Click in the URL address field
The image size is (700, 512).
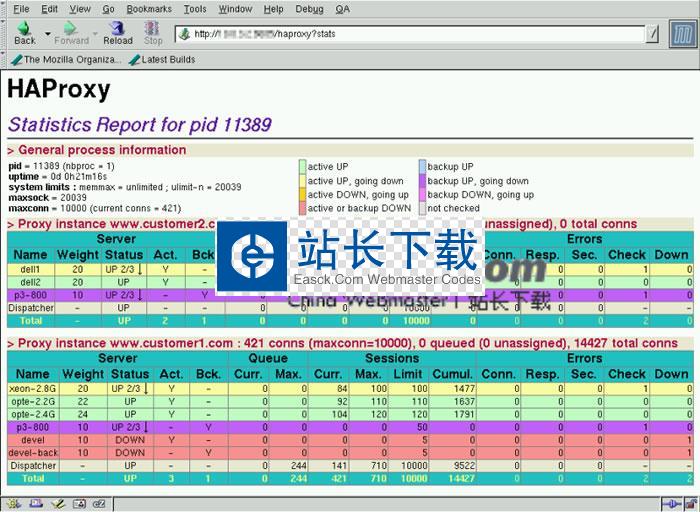[x=410, y=35]
